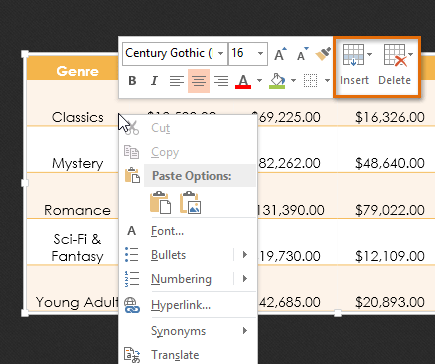Click the Delete table icon
This screenshot has height=364, width=435.
coord(395,55)
